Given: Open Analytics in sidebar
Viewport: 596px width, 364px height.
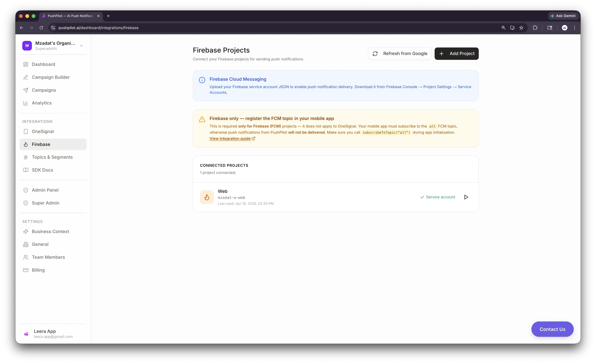Looking at the screenshot, I should coord(53,103).
